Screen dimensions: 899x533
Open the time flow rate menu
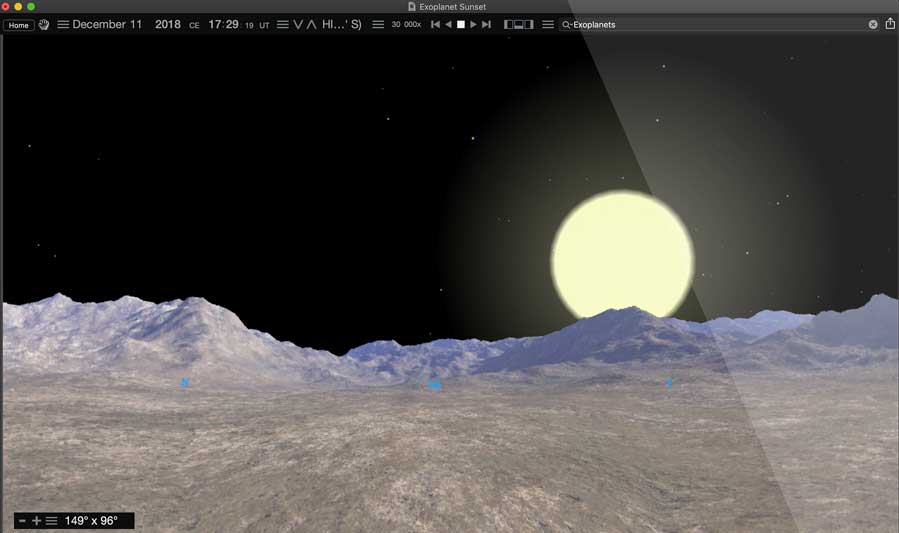click(x=378, y=25)
